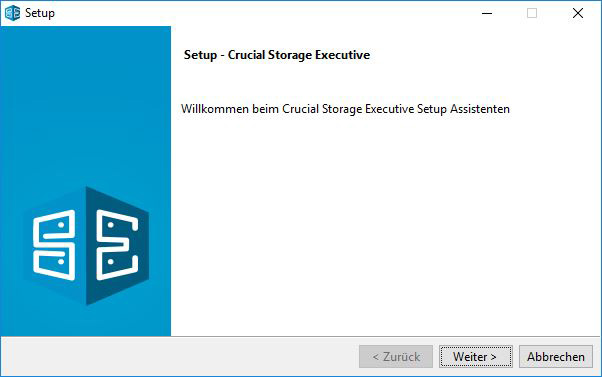Continue setup with the Weiter button
Image resolution: width=602 pixels, height=377 pixels.
point(476,357)
